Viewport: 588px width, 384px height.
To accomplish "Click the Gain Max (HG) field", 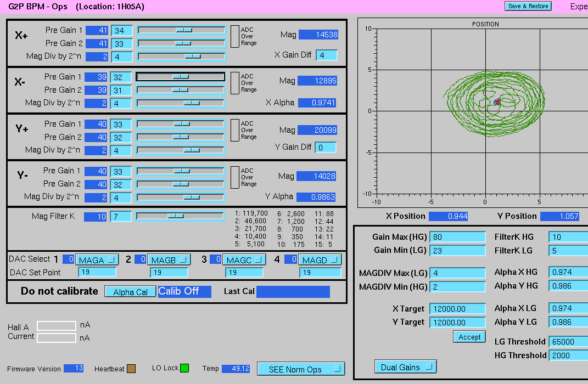I will (x=457, y=237).
